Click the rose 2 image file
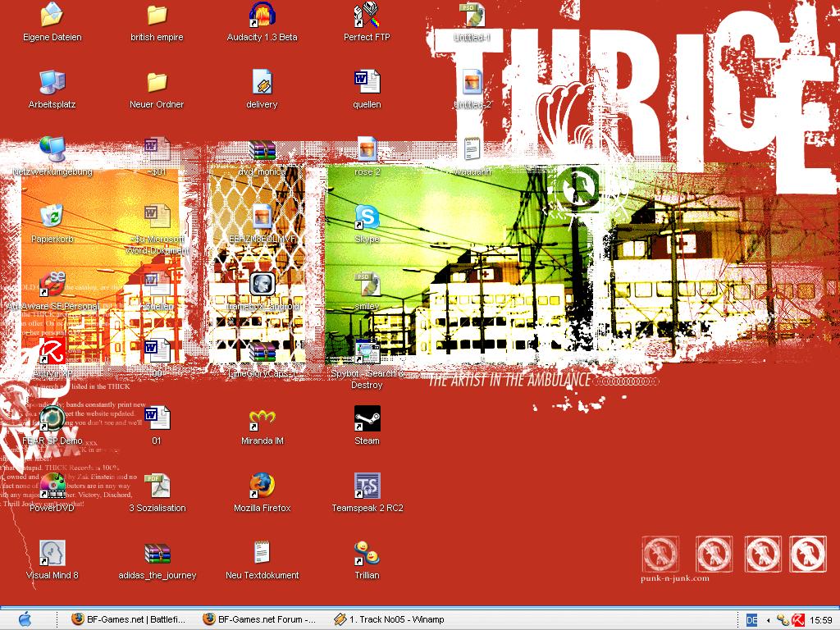Viewport: 840px width, 630px height. [x=367, y=149]
